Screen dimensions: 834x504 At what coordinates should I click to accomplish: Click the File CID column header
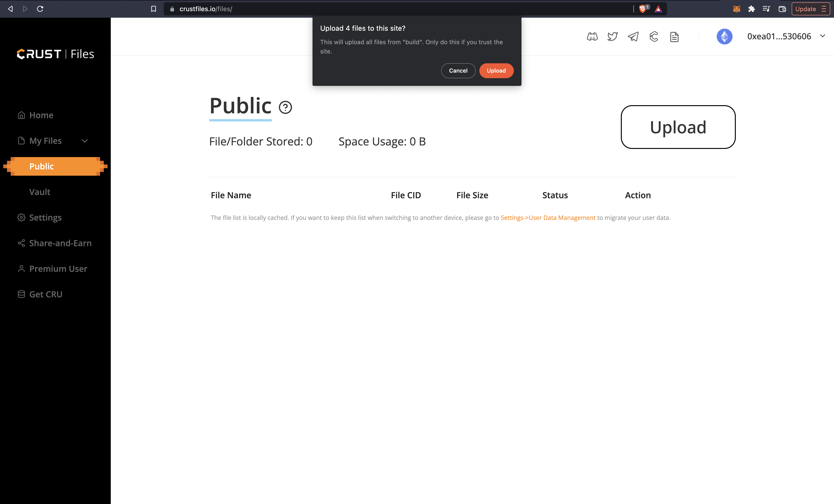[406, 195]
